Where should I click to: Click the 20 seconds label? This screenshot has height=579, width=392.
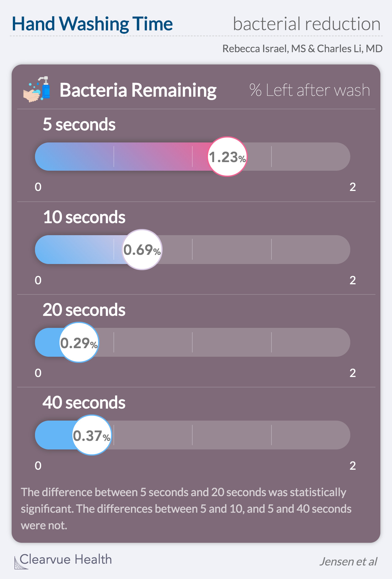click(x=84, y=310)
